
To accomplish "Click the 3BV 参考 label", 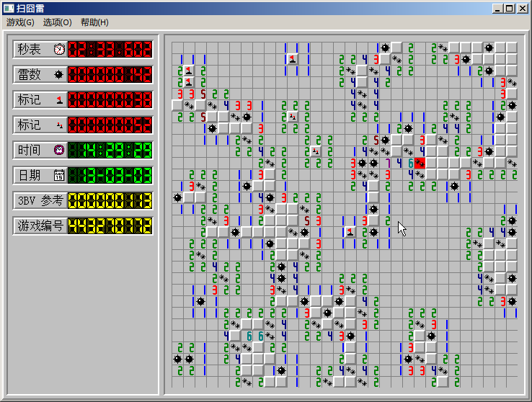I will click(40, 201).
